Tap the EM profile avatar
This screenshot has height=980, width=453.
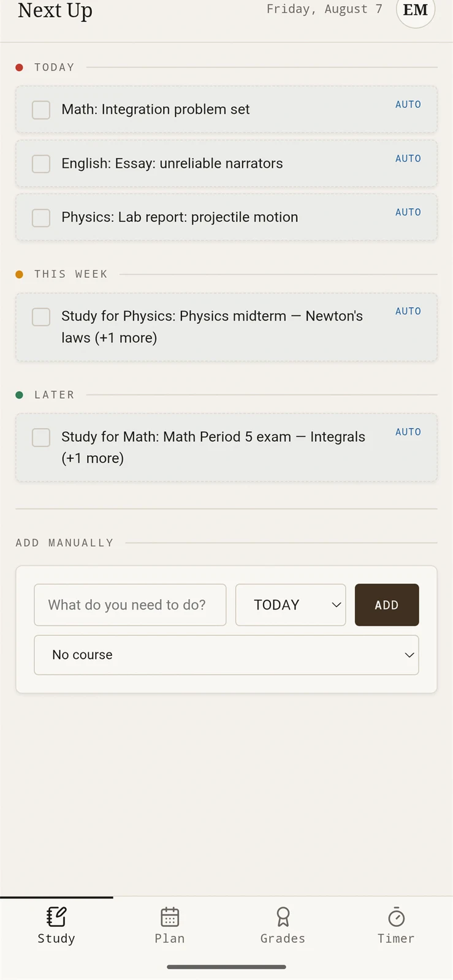click(416, 10)
